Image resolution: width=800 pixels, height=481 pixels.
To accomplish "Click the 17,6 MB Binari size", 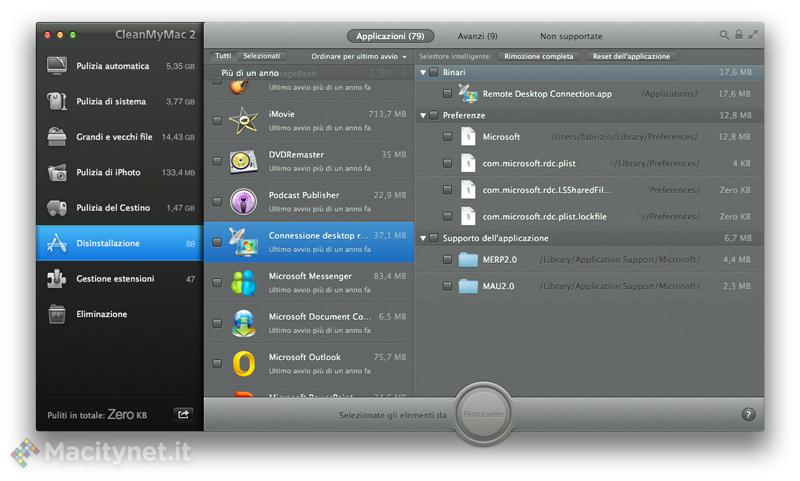I will click(x=735, y=72).
